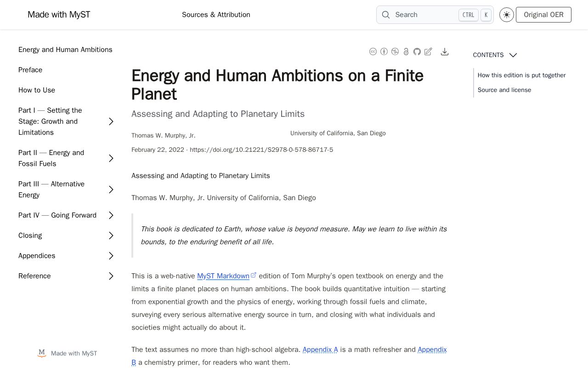This screenshot has width=588, height=368.
Task: Click the Search input field
Action: [435, 15]
